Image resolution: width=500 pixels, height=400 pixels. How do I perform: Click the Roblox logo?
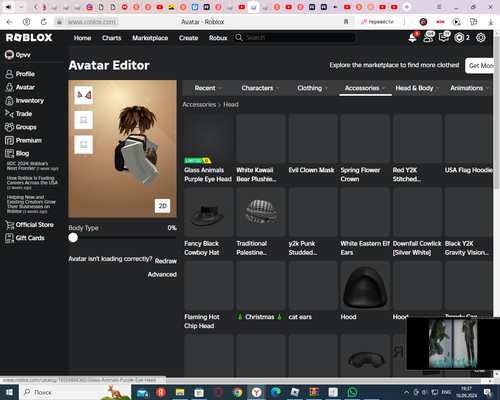[x=29, y=38]
